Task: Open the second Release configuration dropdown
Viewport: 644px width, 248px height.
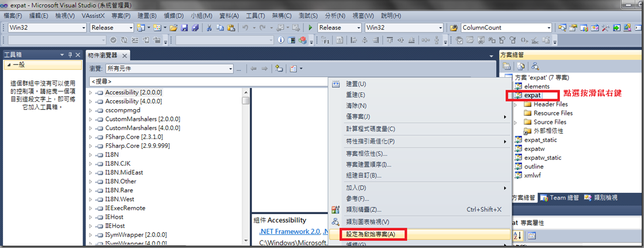Action: click(x=359, y=28)
